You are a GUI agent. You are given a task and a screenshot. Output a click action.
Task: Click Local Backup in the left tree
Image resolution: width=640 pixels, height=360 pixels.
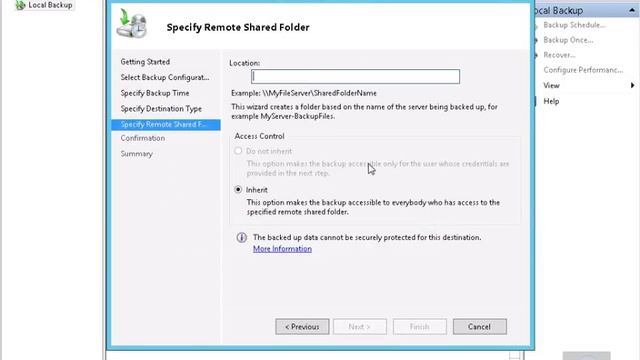(x=50, y=5)
